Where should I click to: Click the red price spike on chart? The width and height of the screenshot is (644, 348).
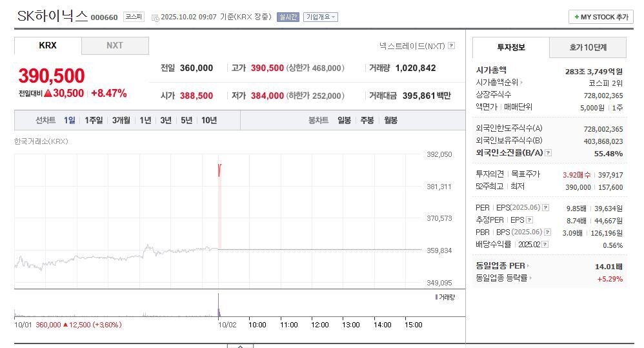220,170
